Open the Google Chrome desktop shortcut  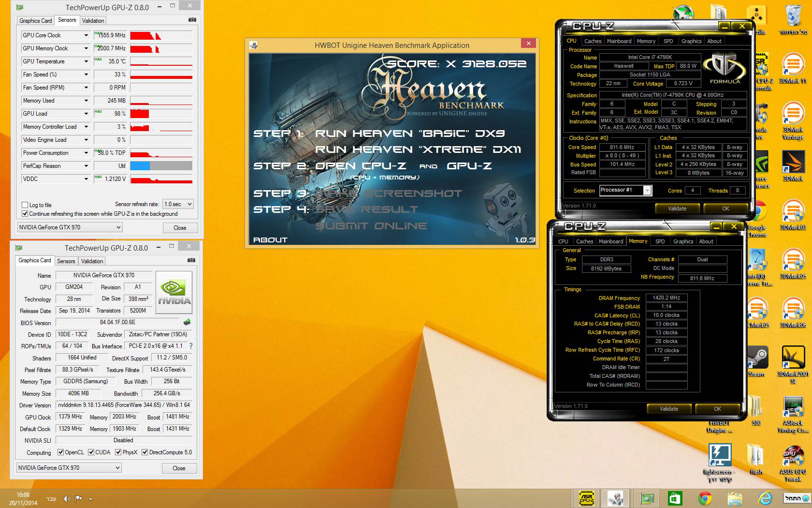click(x=757, y=219)
